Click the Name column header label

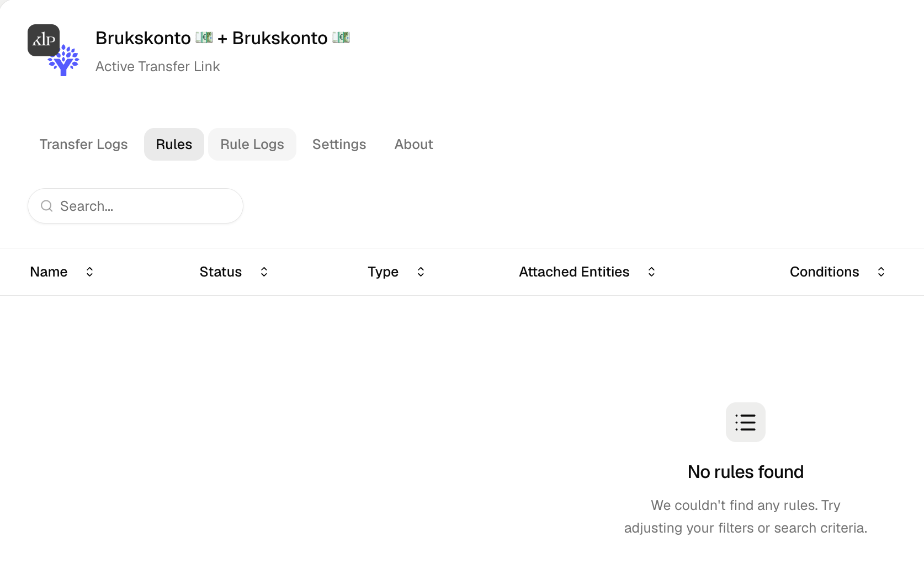pos(49,272)
